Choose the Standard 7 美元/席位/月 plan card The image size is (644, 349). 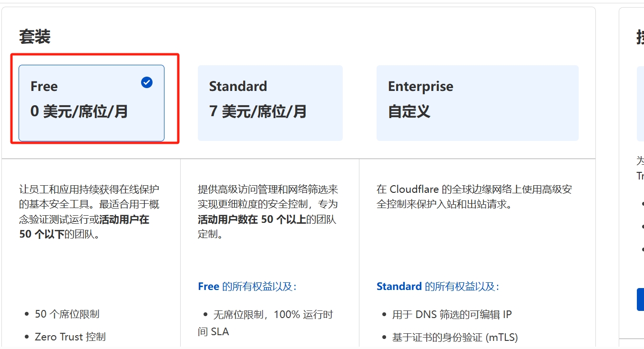click(270, 103)
